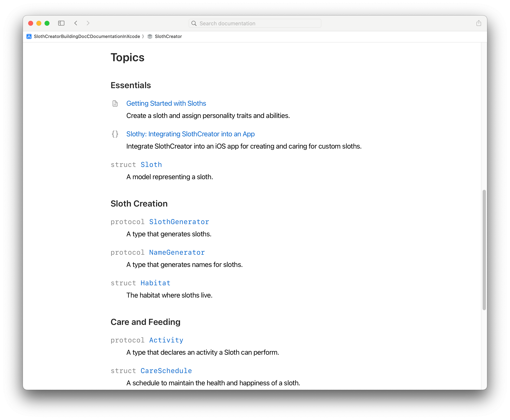The width and height of the screenshot is (510, 420).
Task: Click the Xcode project icon in breadcrumb
Action: click(29, 37)
